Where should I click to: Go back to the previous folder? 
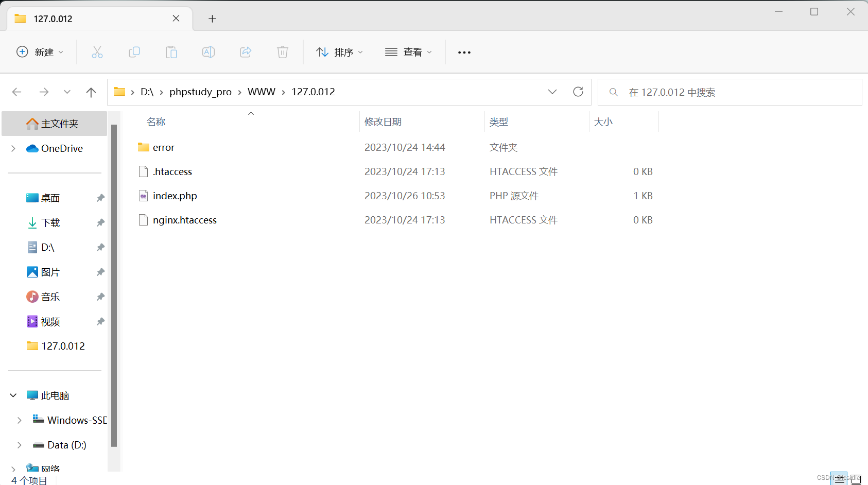coord(16,92)
